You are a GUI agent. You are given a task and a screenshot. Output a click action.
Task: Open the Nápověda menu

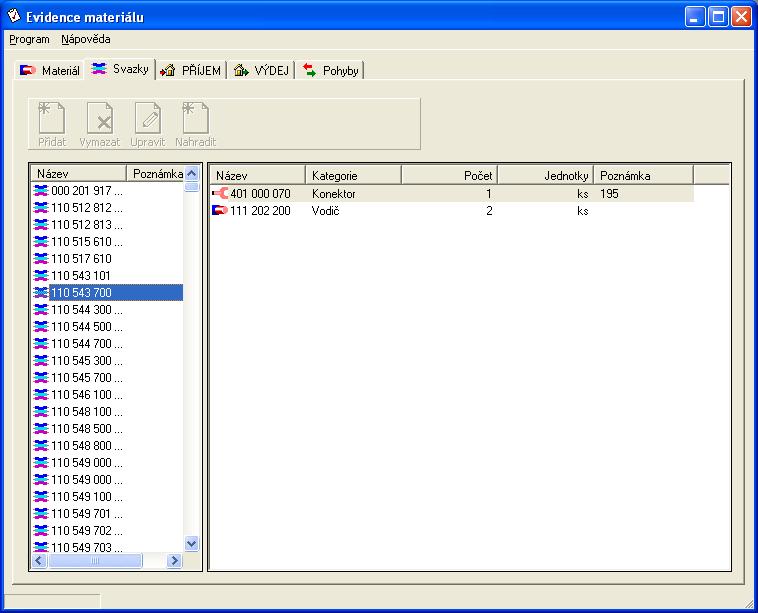(86, 40)
